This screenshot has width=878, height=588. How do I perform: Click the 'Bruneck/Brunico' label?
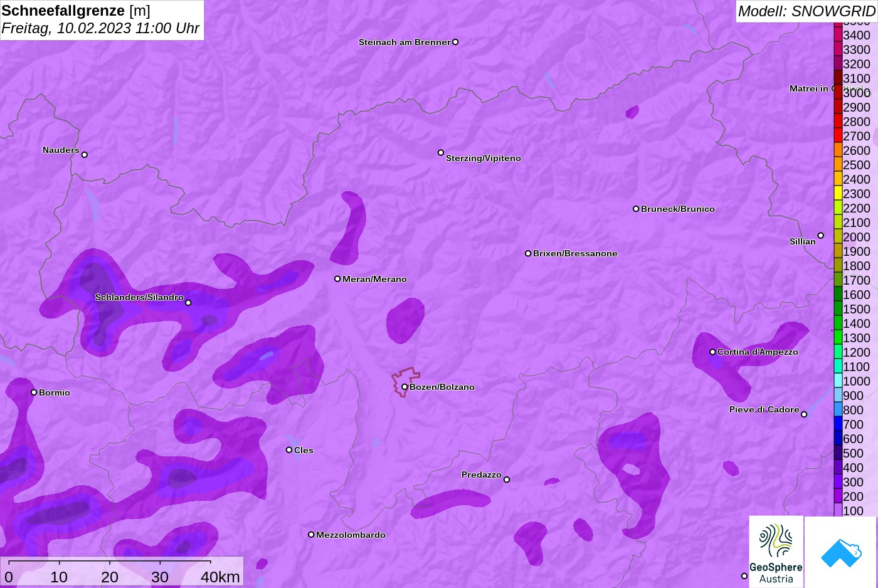click(678, 209)
